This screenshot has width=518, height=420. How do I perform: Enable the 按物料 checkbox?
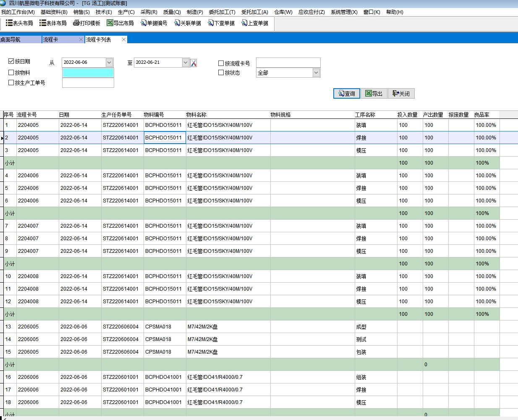(x=11, y=73)
